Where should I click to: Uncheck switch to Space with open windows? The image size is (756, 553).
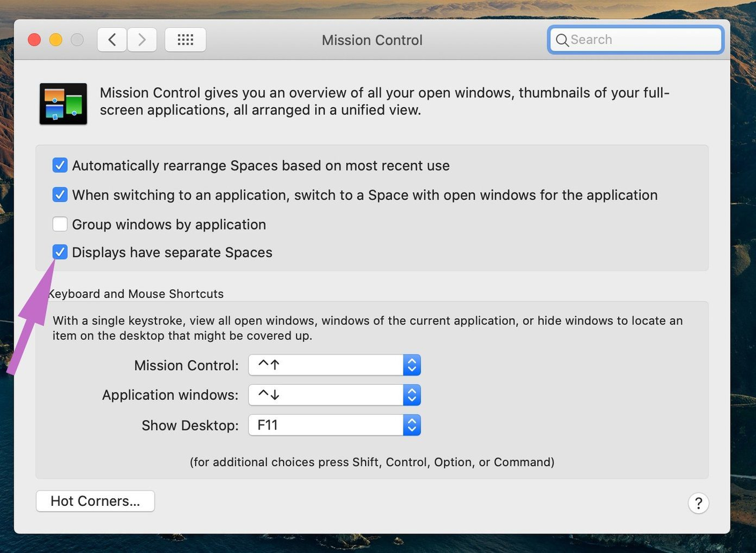coord(60,195)
